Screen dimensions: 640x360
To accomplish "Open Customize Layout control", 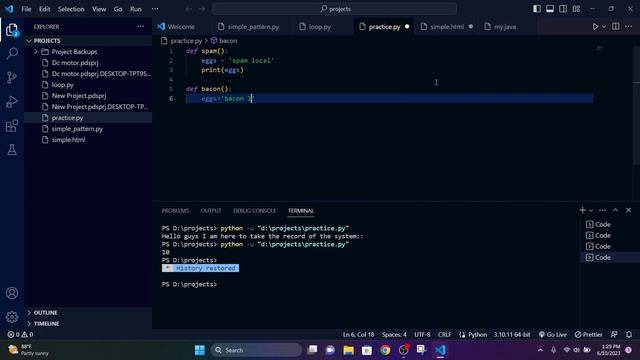I will (576, 9).
